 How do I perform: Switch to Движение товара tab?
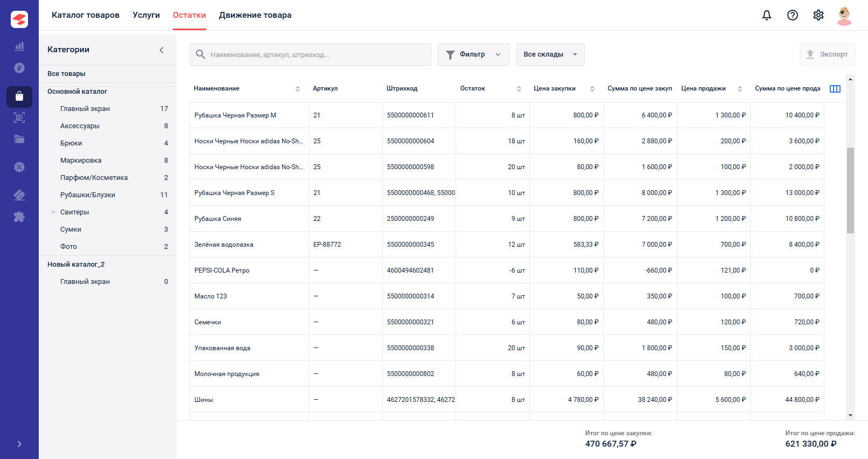[x=255, y=15]
